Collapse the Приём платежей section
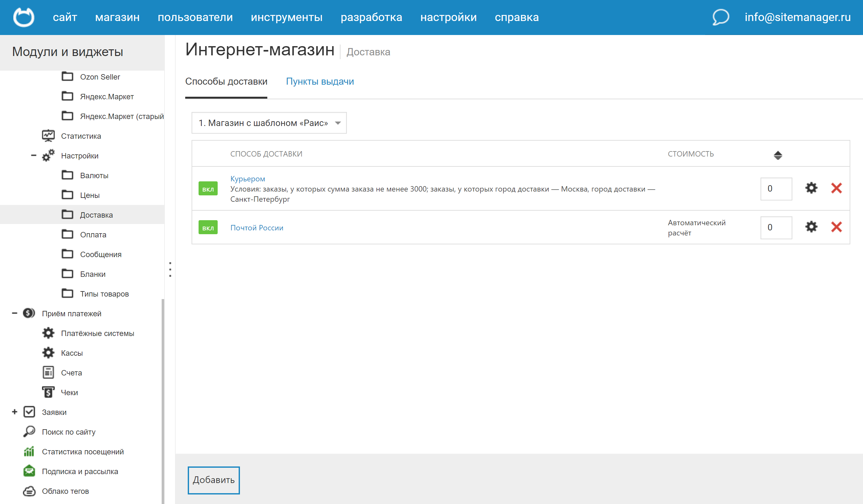The width and height of the screenshot is (863, 504). click(14, 313)
